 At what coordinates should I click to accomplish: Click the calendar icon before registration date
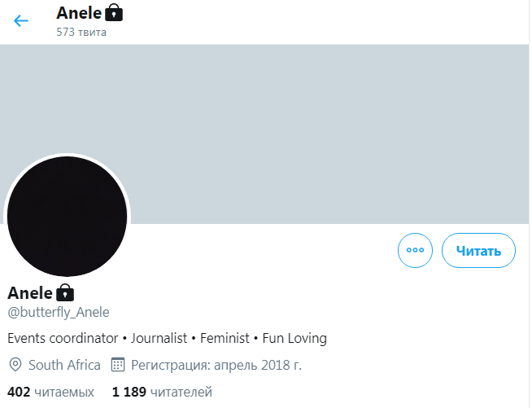[x=117, y=364]
